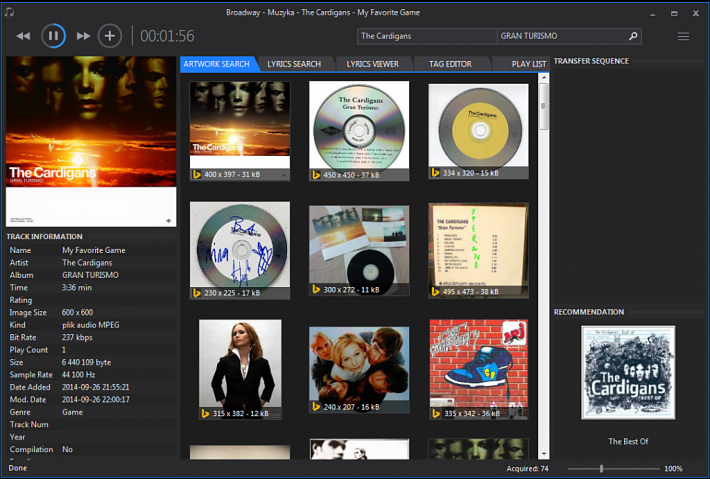This screenshot has width=710, height=479.
Task: Skip to the previous track
Action: 23,36
